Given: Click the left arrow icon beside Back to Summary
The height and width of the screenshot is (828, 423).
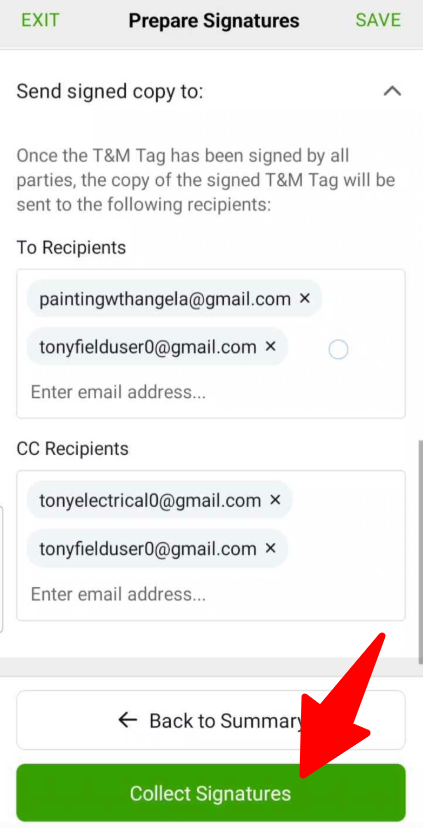Looking at the screenshot, I should pyautogui.click(x=128, y=720).
